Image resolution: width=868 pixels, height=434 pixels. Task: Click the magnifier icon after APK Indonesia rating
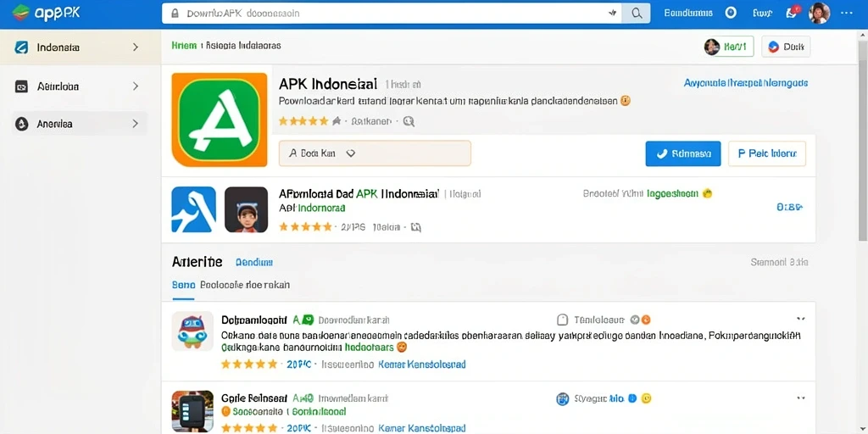409,121
